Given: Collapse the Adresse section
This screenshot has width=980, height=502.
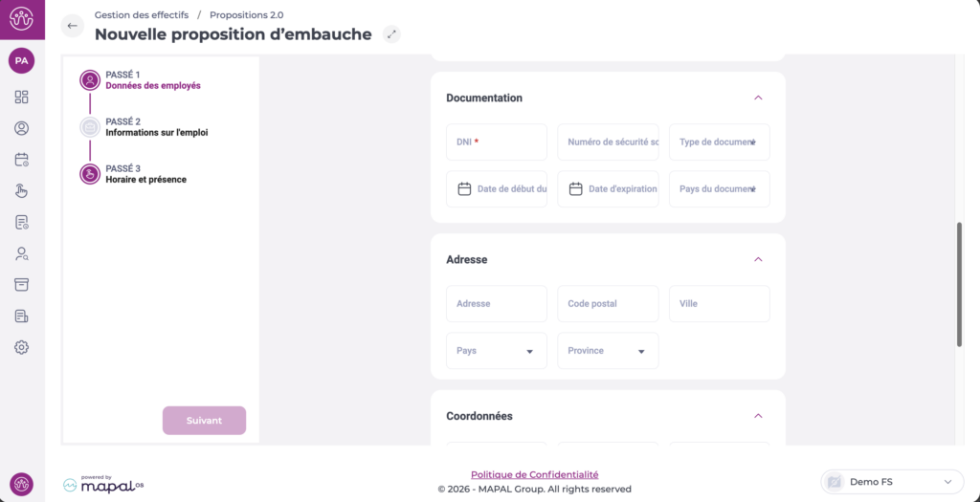Looking at the screenshot, I should coord(758,259).
